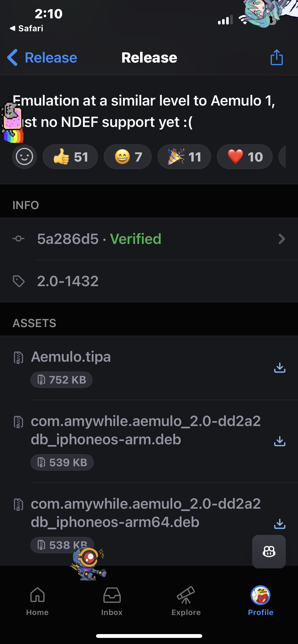Select the 2.0-1432 tag row
The height and width of the screenshot is (644, 298).
149,281
